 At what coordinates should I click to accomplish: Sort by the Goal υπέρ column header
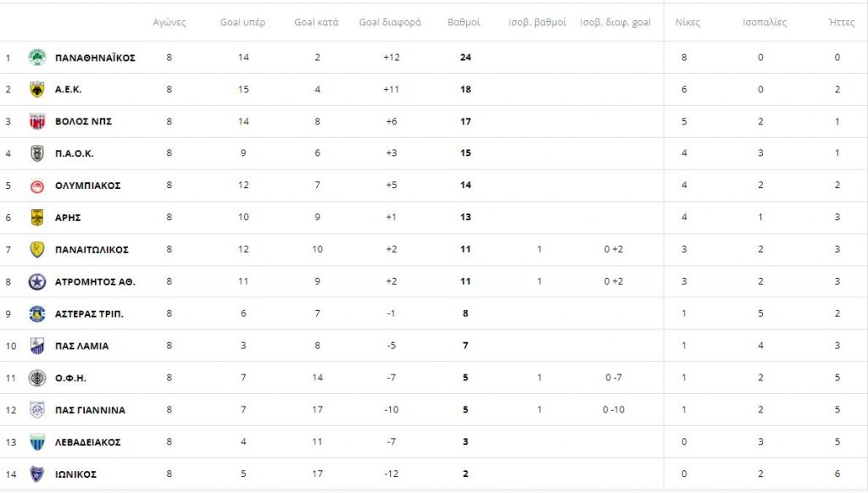(x=242, y=22)
